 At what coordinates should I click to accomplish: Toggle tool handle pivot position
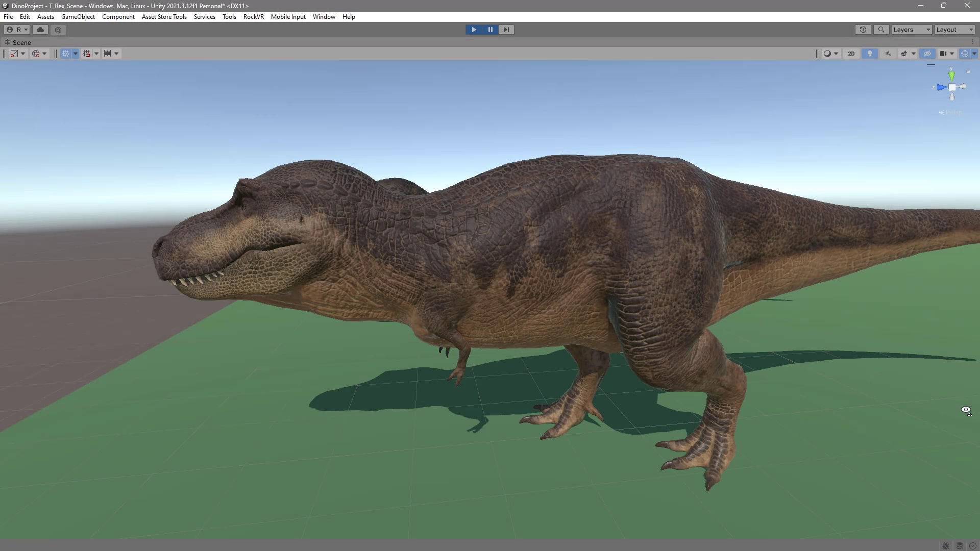click(14, 54)
